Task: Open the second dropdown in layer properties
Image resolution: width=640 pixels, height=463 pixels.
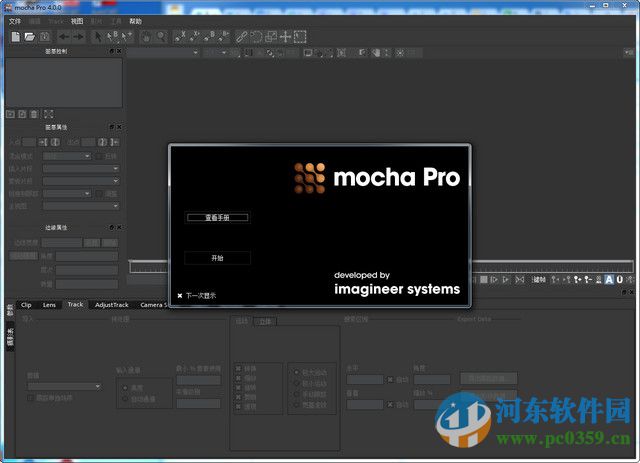Action: [81, 169]
